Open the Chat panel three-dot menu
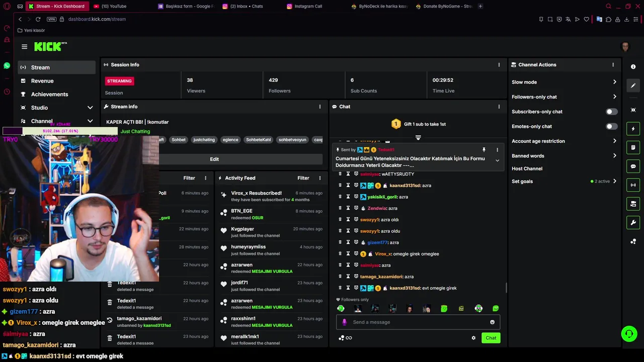Image resolution: width=644 pixels, height=362 pixels. [x=499, y=107]
